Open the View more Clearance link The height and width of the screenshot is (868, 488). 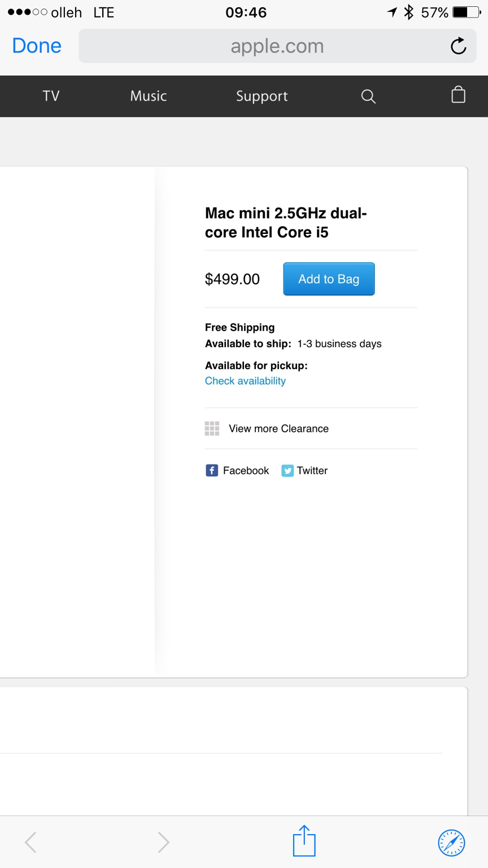pyautogui.click(x=278, y=428)
